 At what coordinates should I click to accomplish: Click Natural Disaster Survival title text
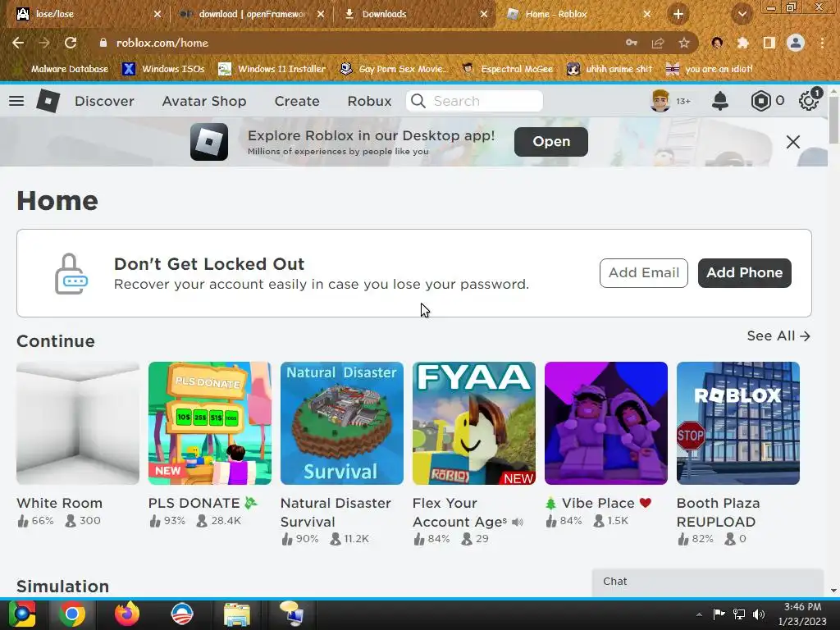(x=336, y=512)
